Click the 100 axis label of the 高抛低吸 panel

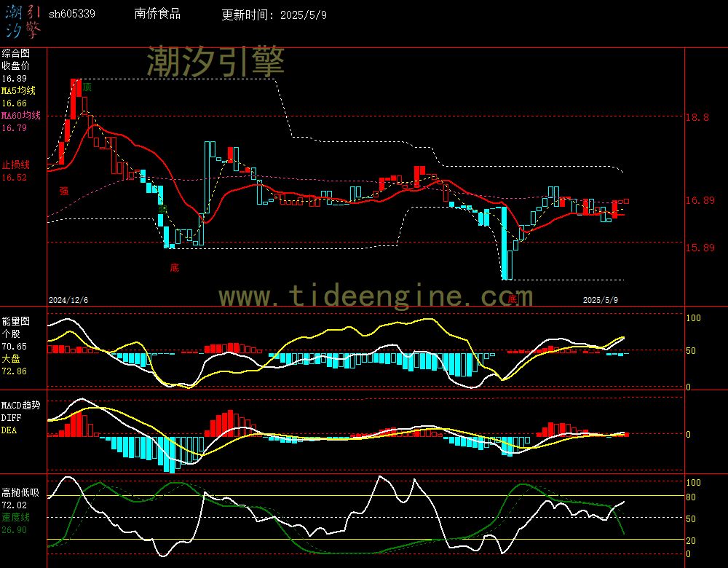point(693,483)
